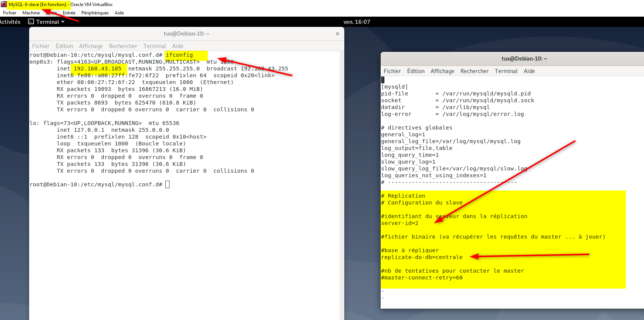644x320 pixels.
Task: Open the VirtualBox Périphériques menu
Action: [95, 13]
